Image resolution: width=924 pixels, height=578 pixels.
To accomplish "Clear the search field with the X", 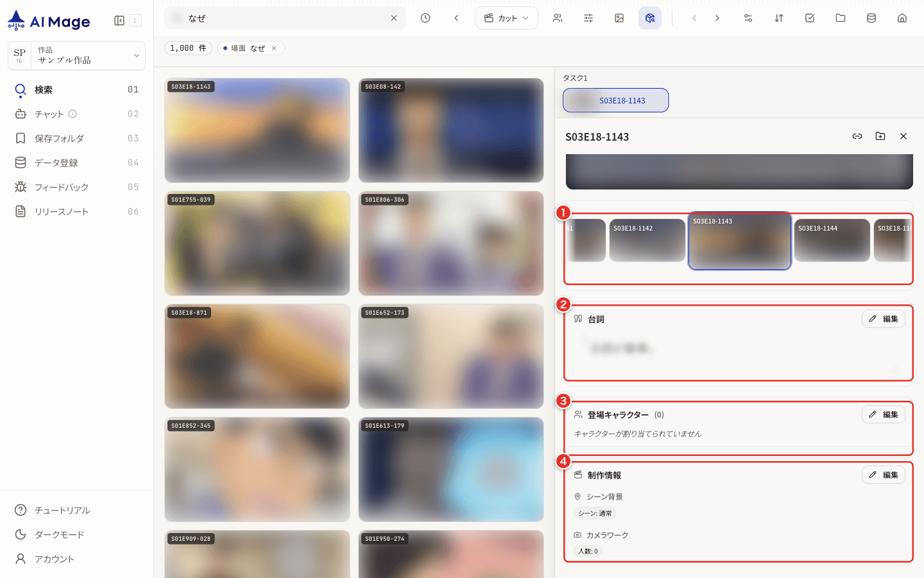I will pos(394,18).
